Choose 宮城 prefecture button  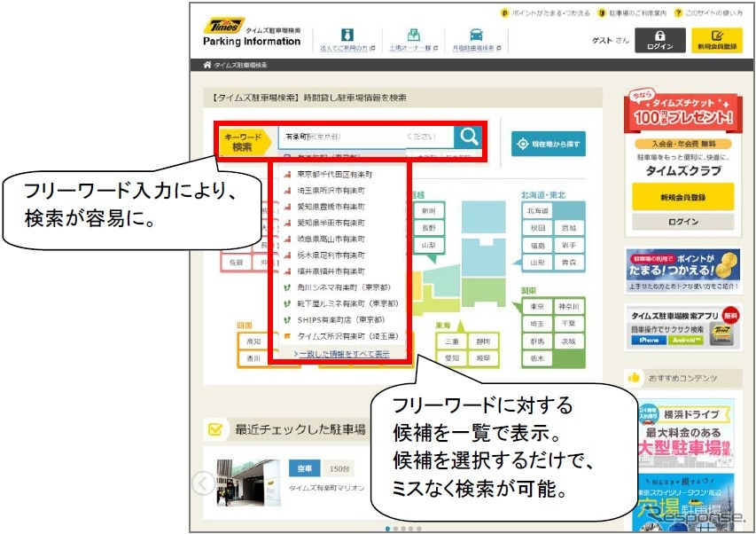[569, 228]
